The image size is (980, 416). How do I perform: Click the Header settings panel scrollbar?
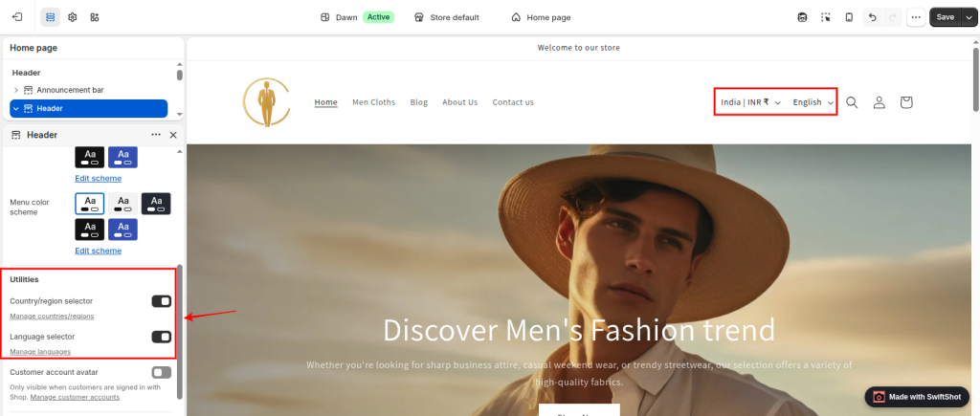(x=180, y=331)
